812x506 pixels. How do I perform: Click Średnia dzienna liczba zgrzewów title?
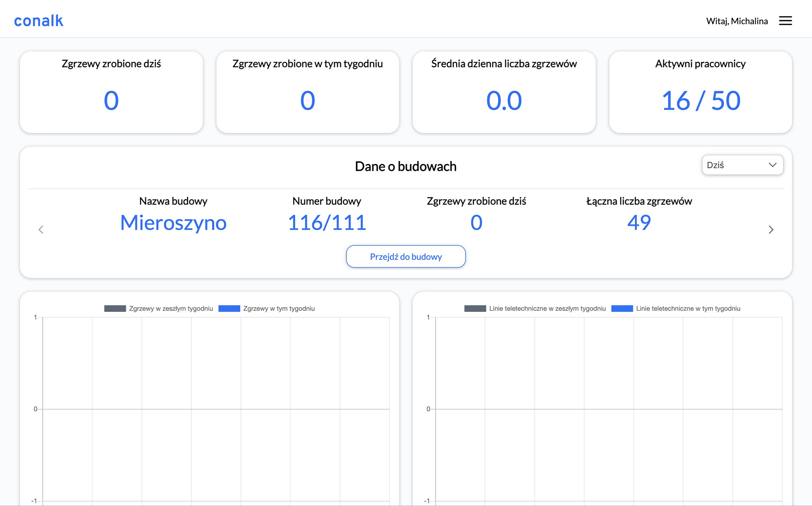(504, 64)
